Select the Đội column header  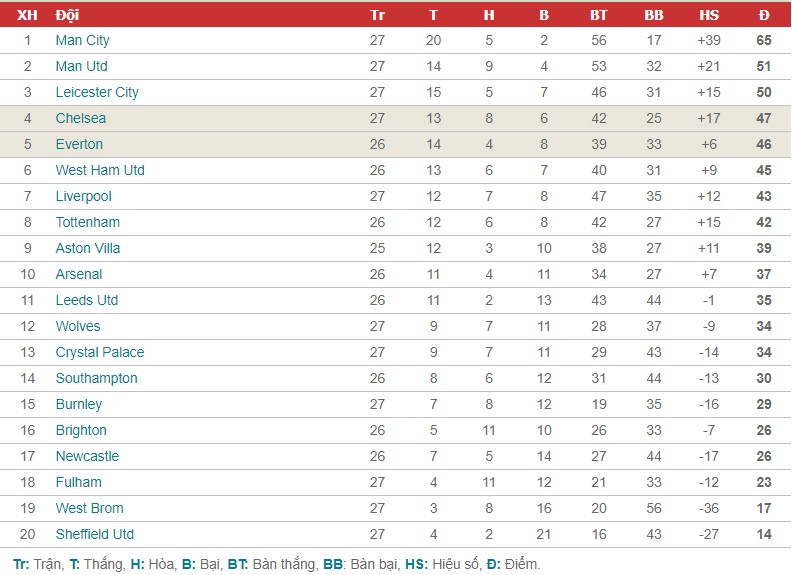click(x=67, y=15)
